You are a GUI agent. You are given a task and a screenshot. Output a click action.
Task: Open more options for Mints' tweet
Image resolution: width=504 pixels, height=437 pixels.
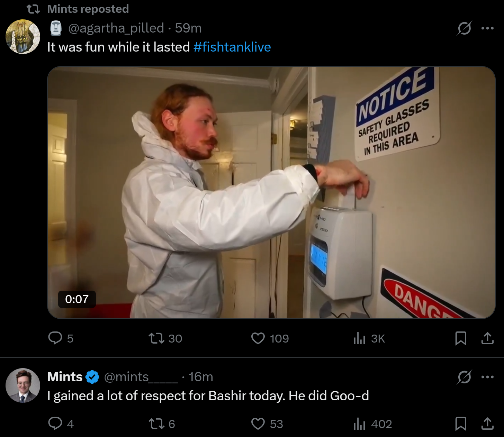point(487,377)
